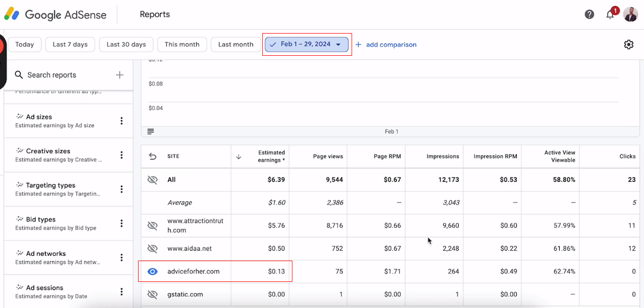Open three-dot menu for Bid types report
Screen dimensions: 644x308
[121, 223]
